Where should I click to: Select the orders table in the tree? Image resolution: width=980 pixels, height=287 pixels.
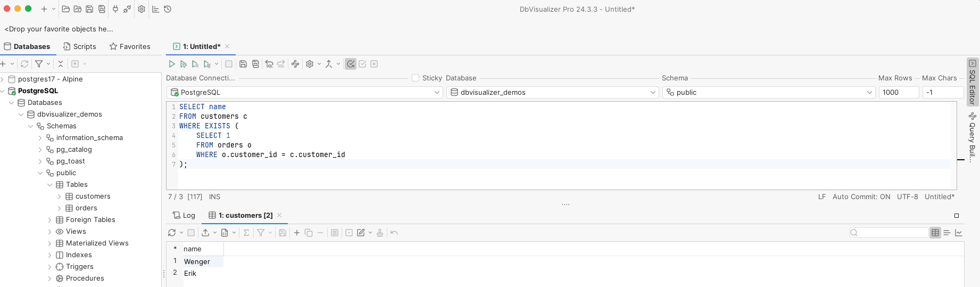pyautogui.click(x=86, y=208)
